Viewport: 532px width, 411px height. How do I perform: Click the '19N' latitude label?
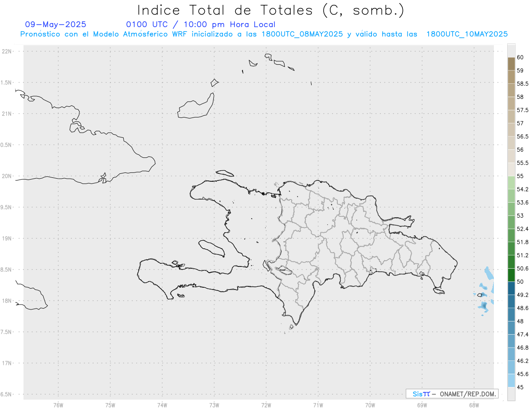click(x=7, y=238)
